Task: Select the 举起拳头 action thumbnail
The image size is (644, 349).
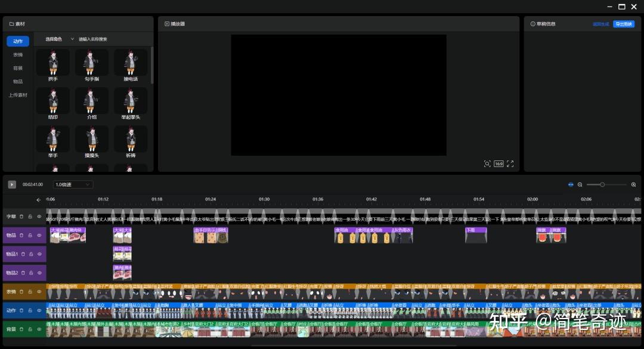Action: (x=131, y=101)
